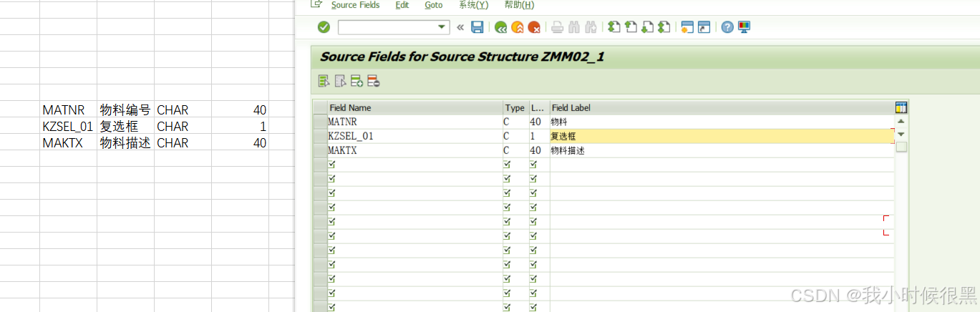The height and width of the screenshot is (312, 980).
Task: Click the Create Shortcut icon
Action: pyautogui.click(x=704, y=27)
